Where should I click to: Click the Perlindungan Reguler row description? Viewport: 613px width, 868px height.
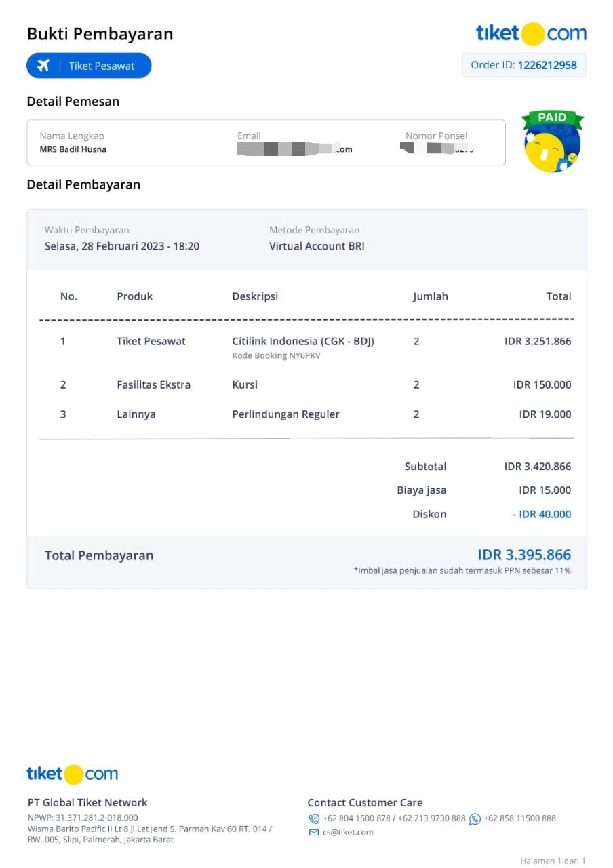click(285, 414)
